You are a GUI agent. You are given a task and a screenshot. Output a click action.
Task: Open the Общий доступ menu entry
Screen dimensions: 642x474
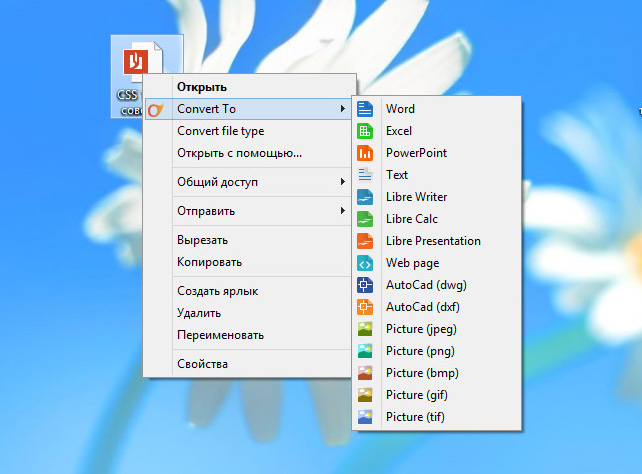[x=248, y=182]
